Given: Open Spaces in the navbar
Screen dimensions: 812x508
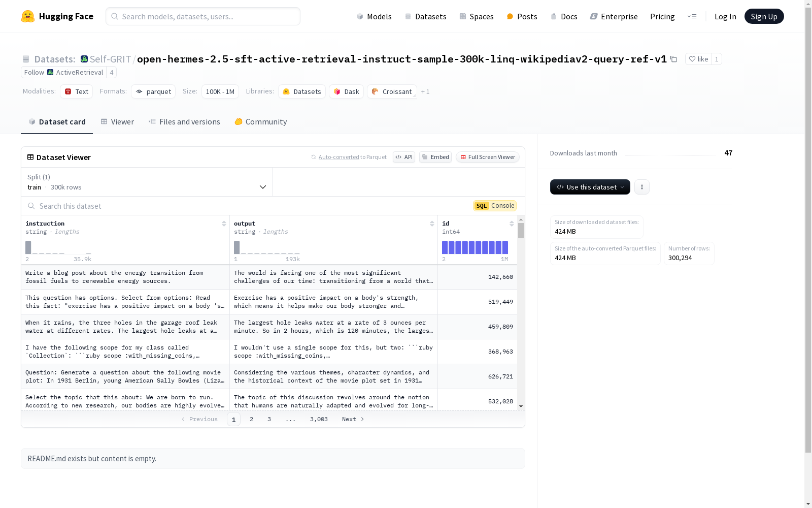Looking at the screenshot, I should point(477,16).
